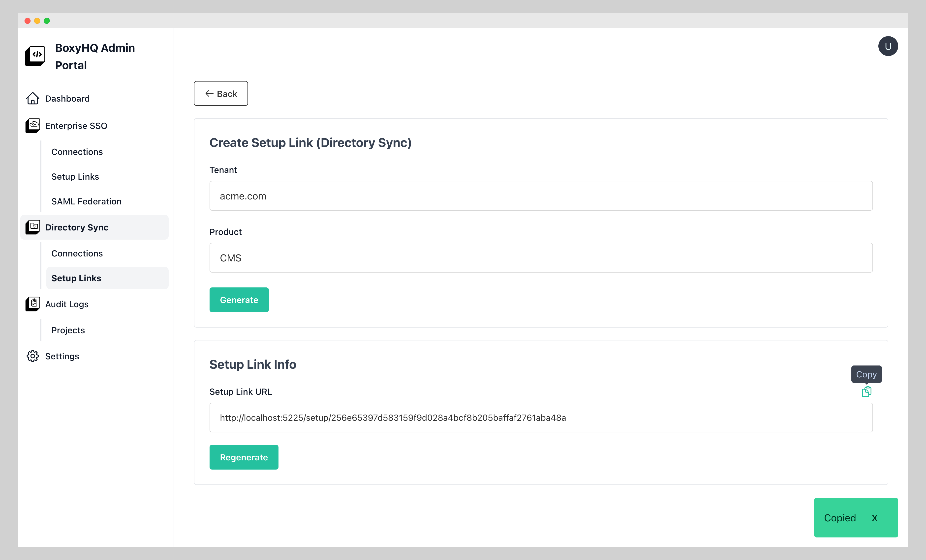Dismiss the Copied notification with the X

tap(874, 518)
